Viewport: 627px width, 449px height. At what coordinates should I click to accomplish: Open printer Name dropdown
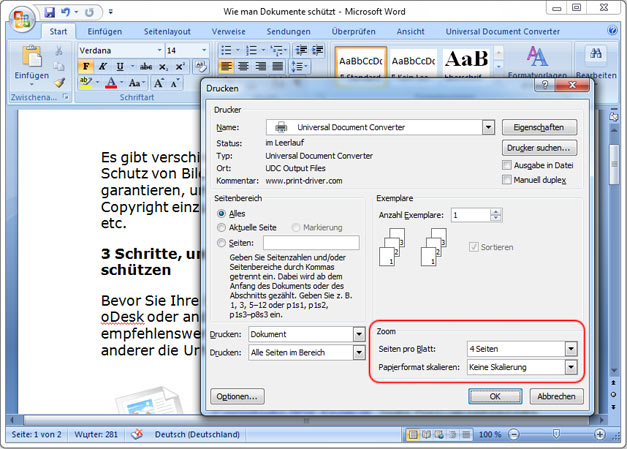pyautogui.click(x=488, y=128)
